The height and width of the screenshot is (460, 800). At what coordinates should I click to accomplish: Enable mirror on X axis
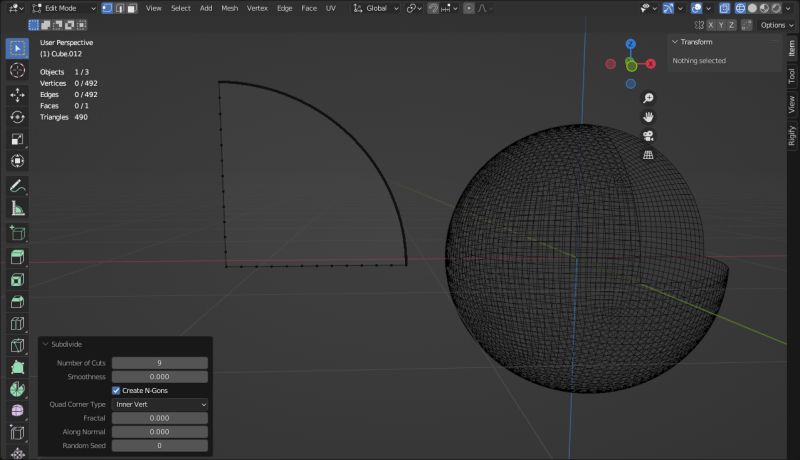tap(711, 25)
